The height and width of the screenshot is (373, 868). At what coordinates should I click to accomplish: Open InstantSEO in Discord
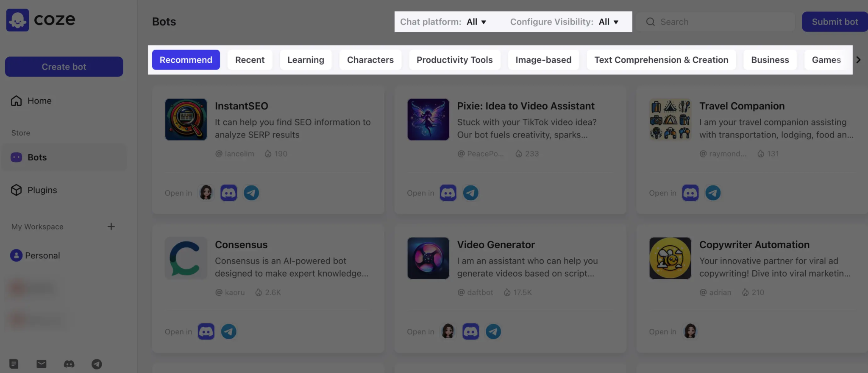pos(228,193)
